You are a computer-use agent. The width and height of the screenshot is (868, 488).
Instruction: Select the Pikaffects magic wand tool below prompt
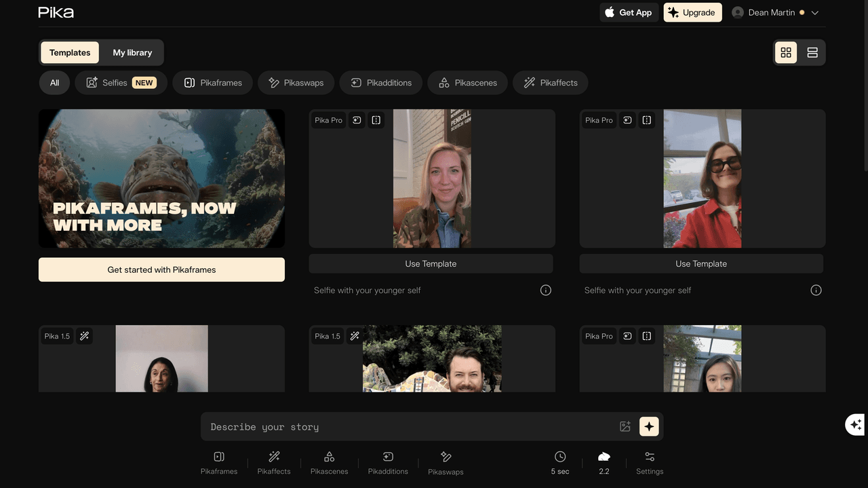point(274,462)
